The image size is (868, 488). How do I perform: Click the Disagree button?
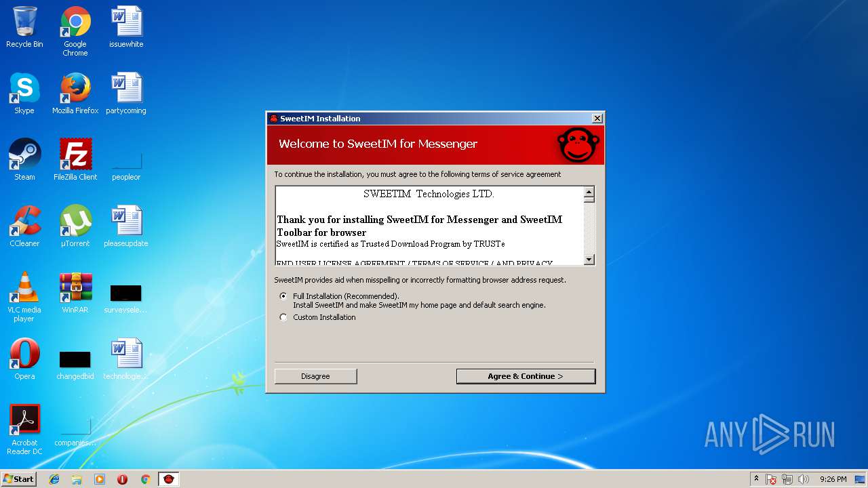tap(315, 376)
